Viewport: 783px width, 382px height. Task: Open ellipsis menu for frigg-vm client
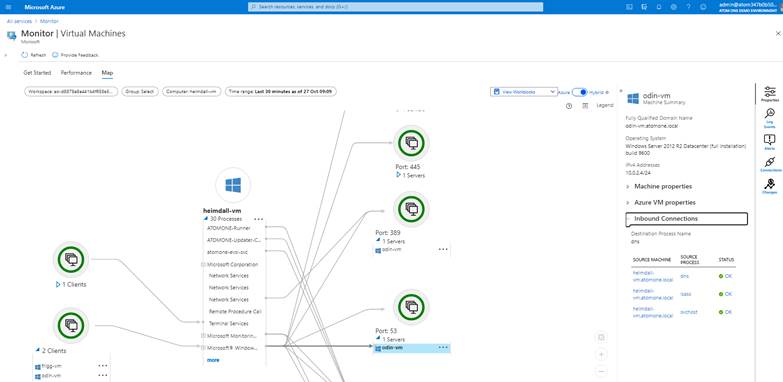coord(103,366)
